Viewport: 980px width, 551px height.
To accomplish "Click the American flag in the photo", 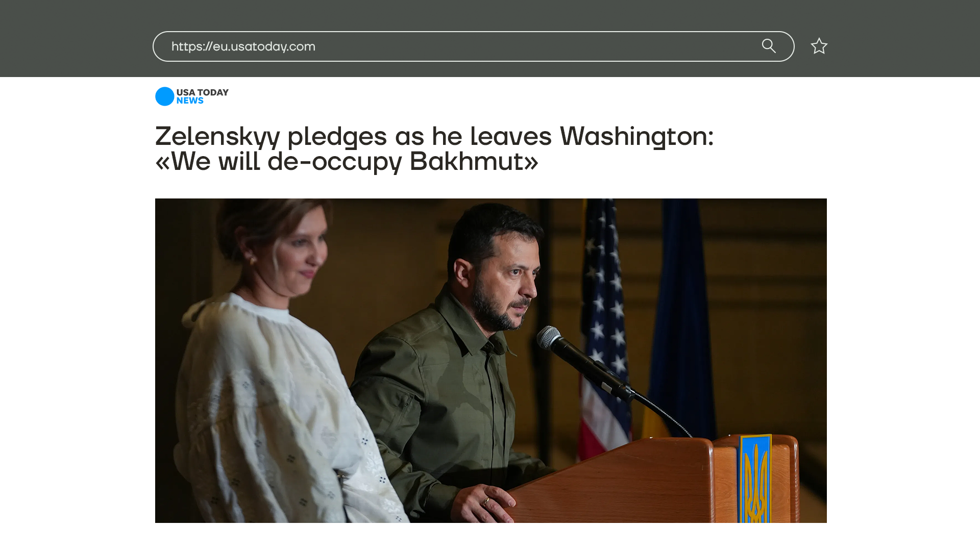I will [x=605, y=327].
